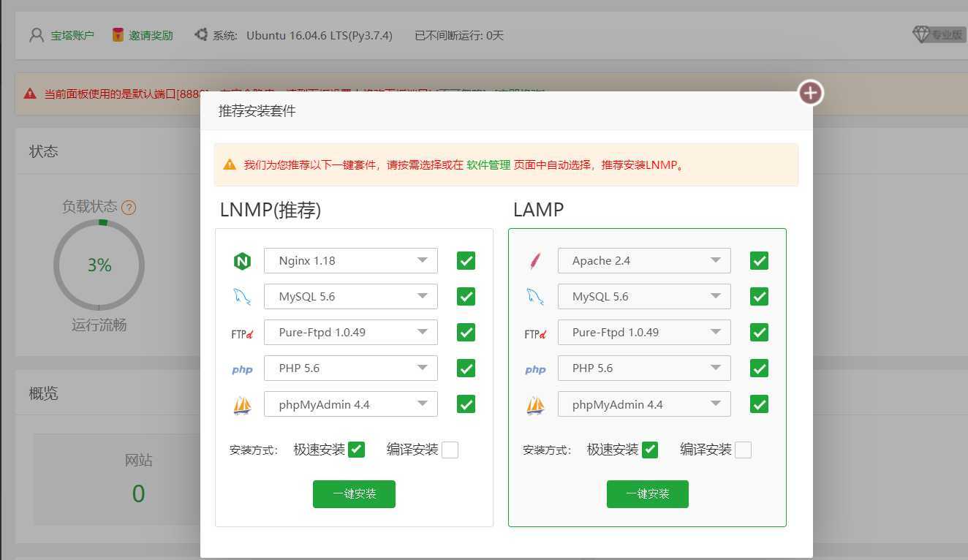Open the 邀请奖励 link

(151, 35)
